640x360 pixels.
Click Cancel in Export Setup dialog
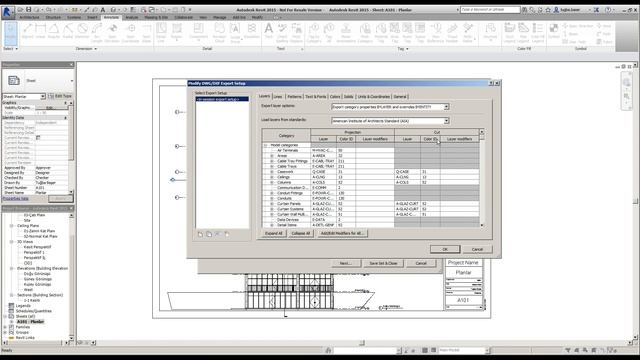coord(477,249)
